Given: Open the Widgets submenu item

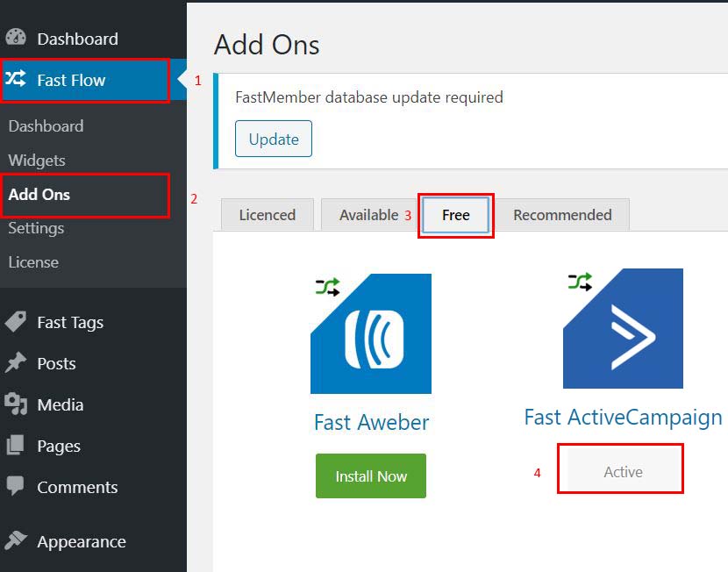Looking at the screenshot, I should coord(37,161).
